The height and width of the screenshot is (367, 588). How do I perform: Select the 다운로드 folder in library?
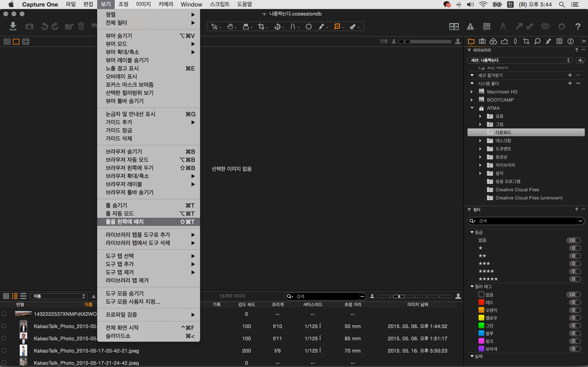503,132
